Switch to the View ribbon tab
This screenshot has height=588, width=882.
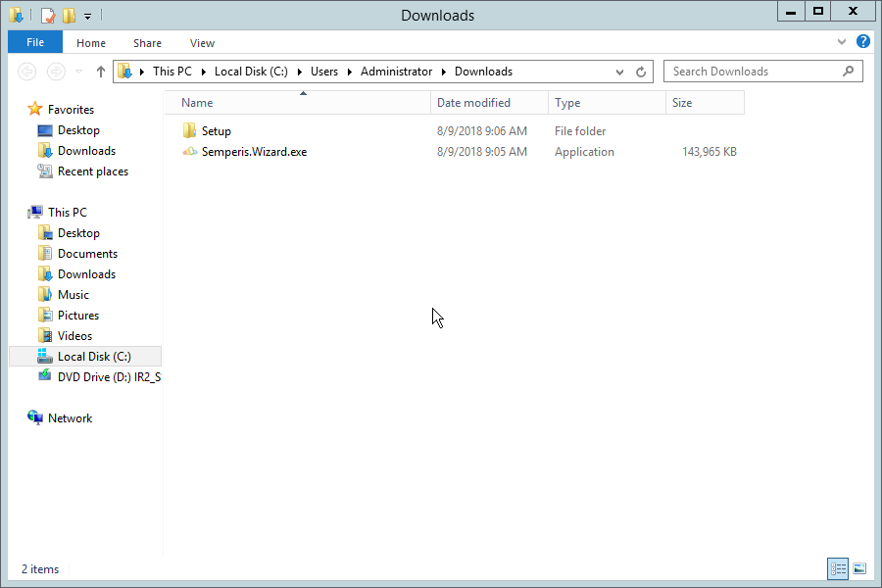point(202,43)
